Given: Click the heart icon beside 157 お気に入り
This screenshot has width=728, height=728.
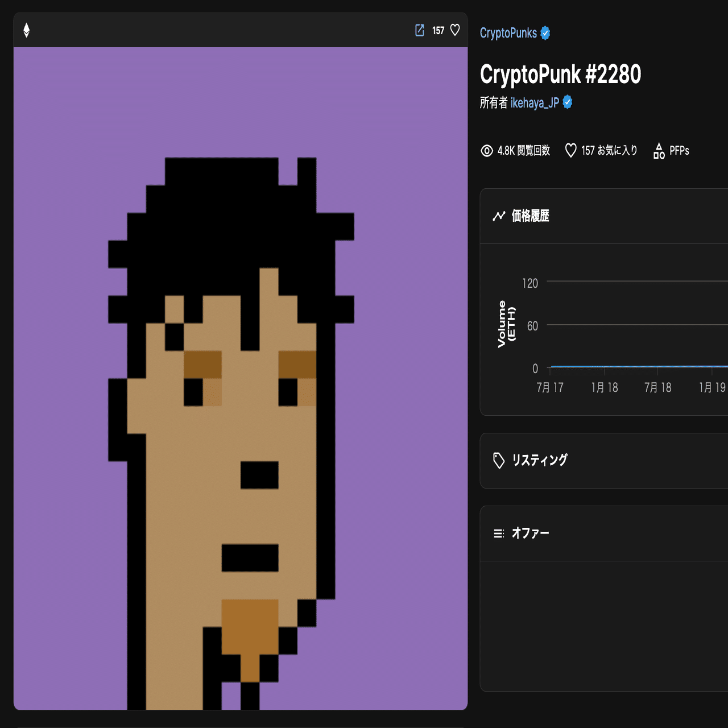Looking at the screenshot, I should point(570,151).
